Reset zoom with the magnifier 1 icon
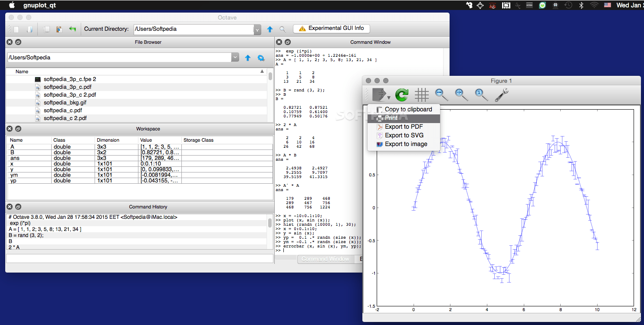 tap(481, 94)
